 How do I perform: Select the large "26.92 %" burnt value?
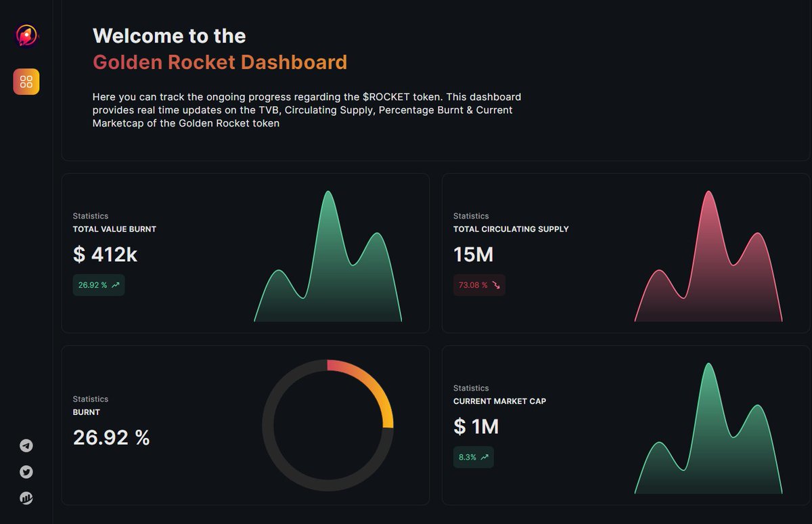112,437
